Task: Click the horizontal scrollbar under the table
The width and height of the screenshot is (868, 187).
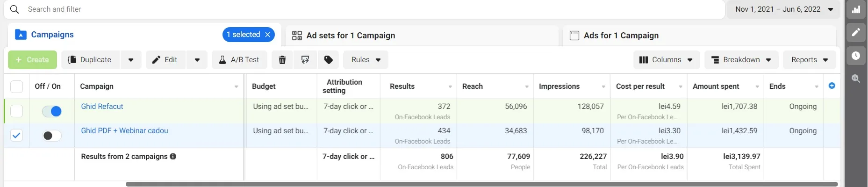Action: click(x=481, y=184)
